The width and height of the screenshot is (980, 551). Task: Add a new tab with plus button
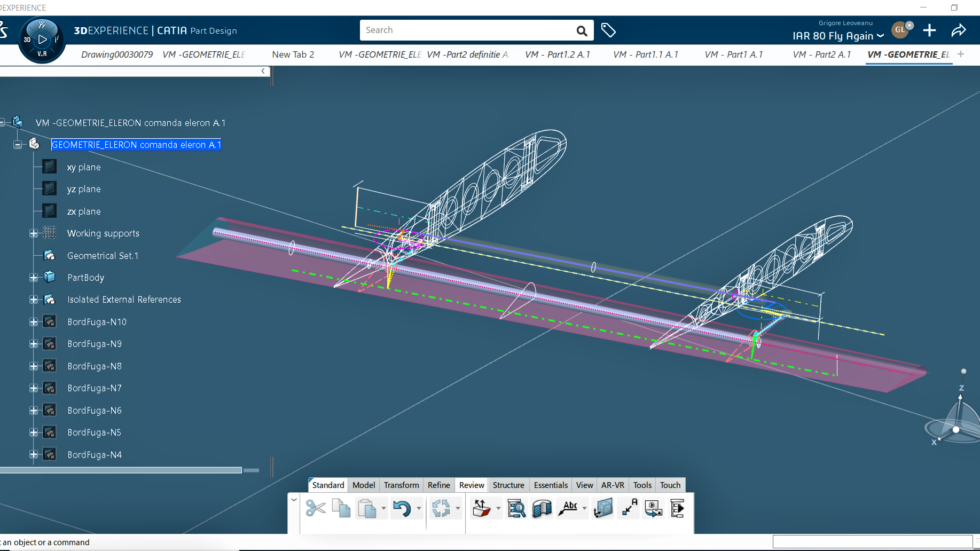pos(961,54)
